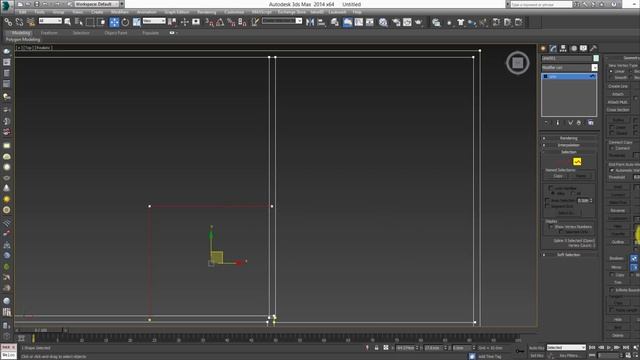Collapse the Selection rollout

[x=569, y=152]
